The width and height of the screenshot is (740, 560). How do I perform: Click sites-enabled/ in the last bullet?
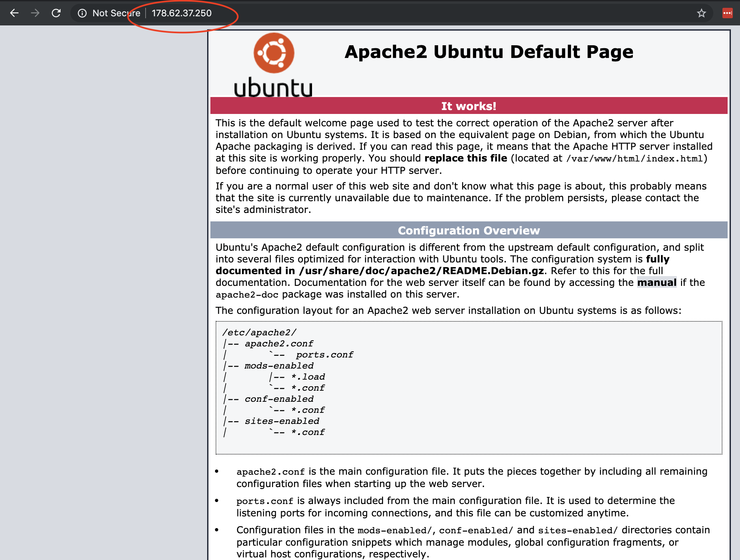tap(578, 530)
